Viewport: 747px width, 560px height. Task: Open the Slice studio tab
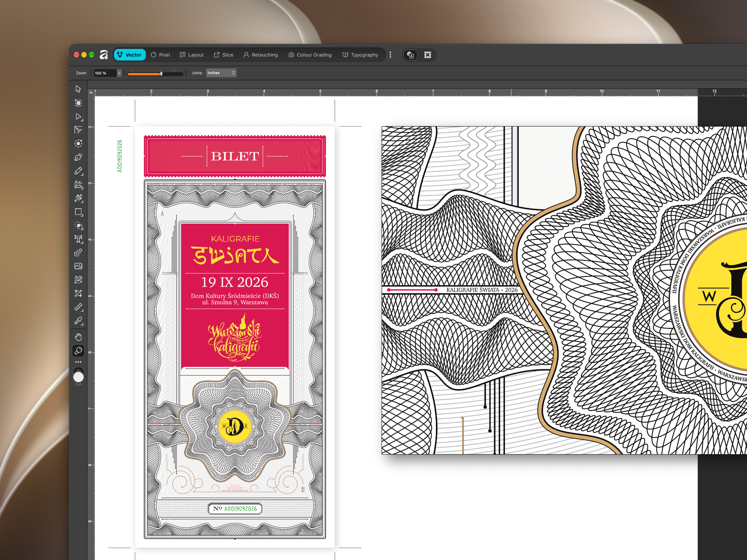[224, 55]
